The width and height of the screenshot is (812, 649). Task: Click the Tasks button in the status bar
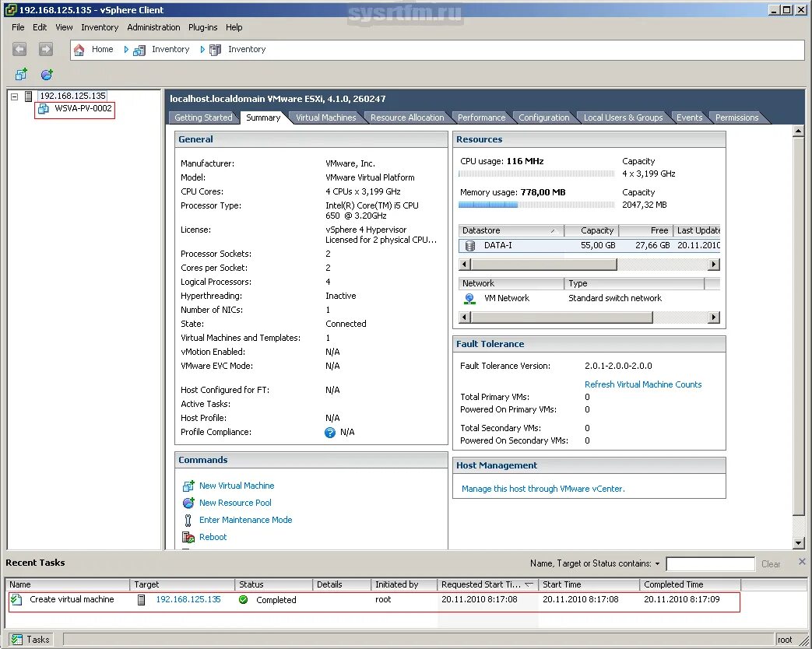click(30, 640)
